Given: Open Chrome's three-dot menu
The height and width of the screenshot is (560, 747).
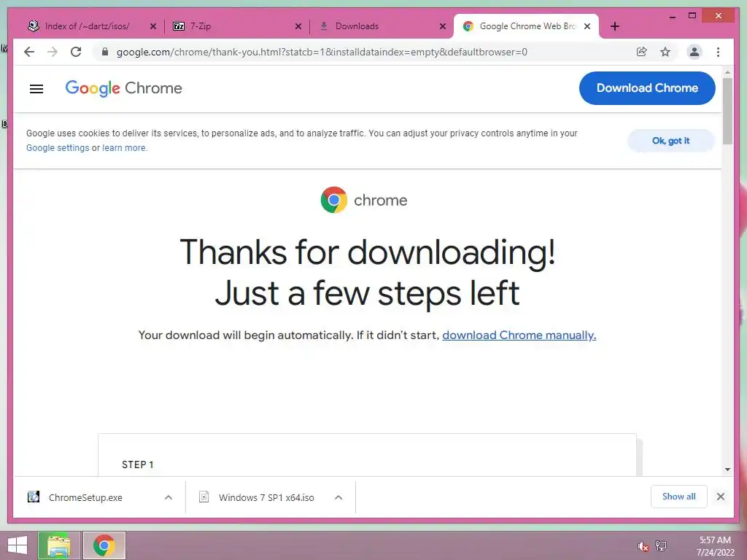Looking at the screenshot, I should (x=718, y=52).
